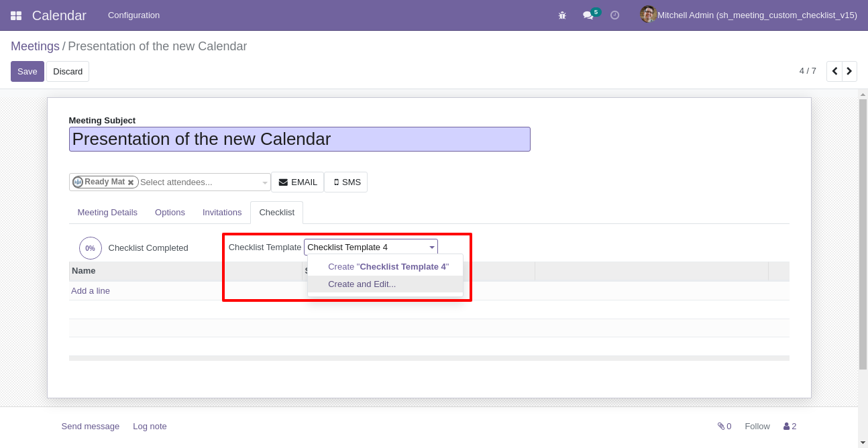This screenshot has width=868, height=448.
Task: Expand the attendees selection dropdown arrow
Action: [x=265, y=182]
